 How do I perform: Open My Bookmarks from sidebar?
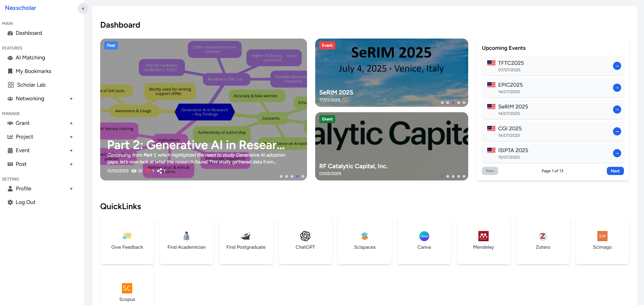(33, 71)
